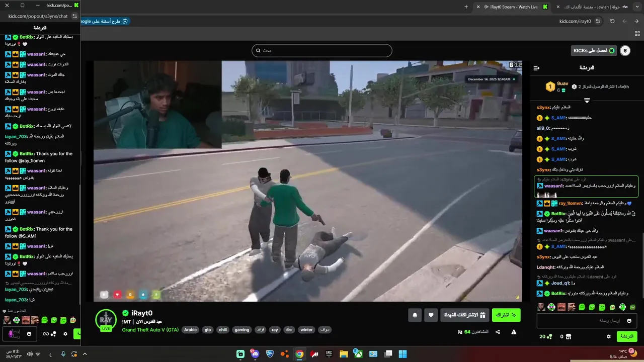The width and height of the screenshot is (644, 362).
Task: Expand the hidden system tray icons chevron
Action: [x=85, y=354]
